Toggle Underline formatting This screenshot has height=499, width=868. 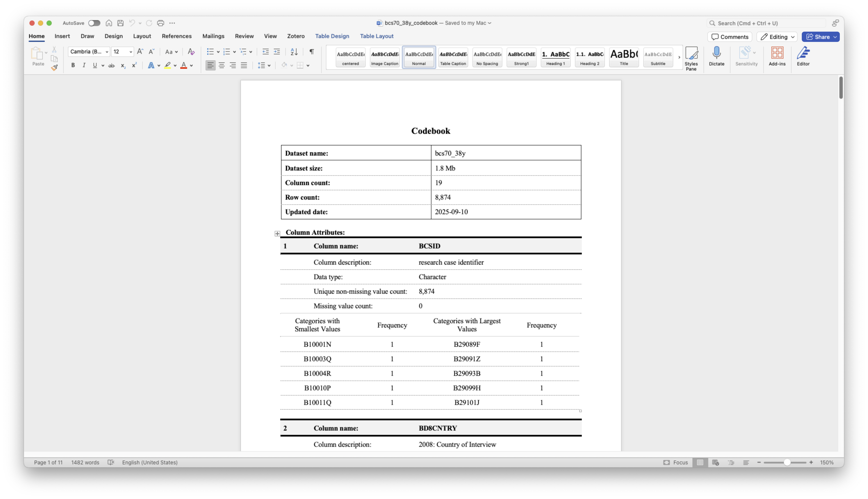point(95,65)
